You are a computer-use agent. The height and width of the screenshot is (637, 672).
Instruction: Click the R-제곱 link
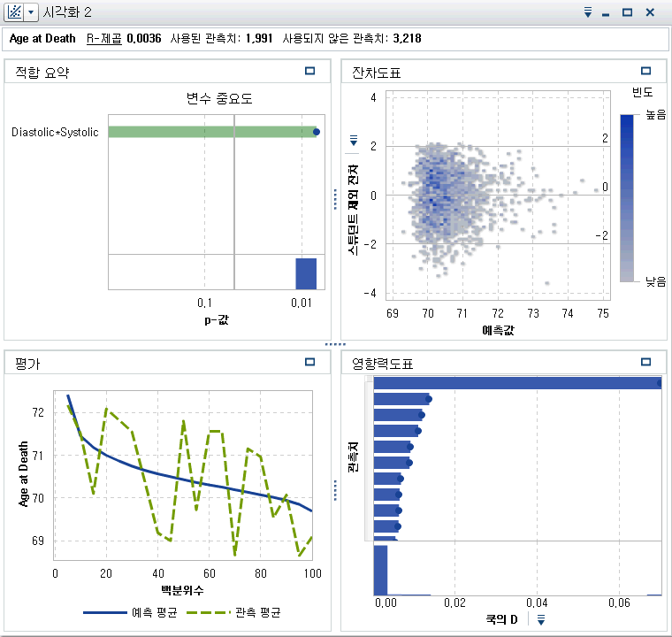103,39
